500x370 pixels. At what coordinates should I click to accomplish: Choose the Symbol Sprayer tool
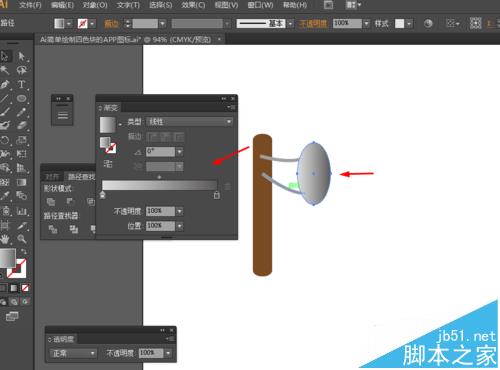click(5, 211)
